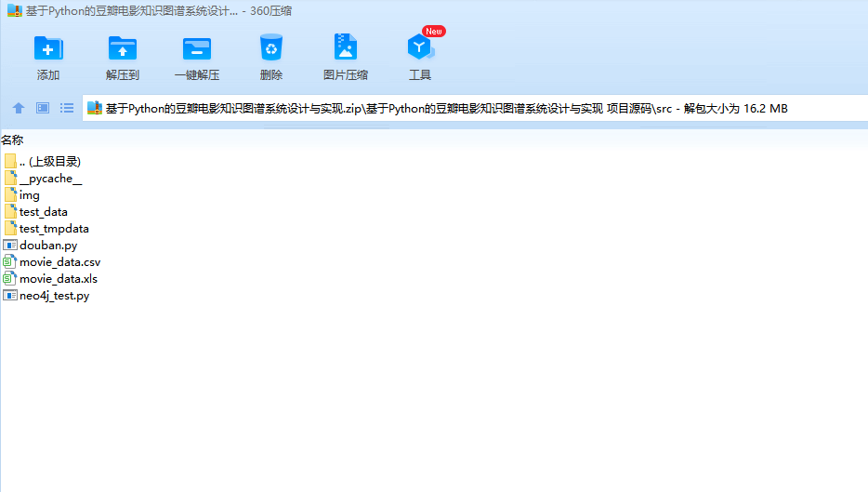Image resolution: width=868 pixels, height=492 pixels.
Task: Click the 一键解压 (one-click extract) icon
Action: coord(197,48)
